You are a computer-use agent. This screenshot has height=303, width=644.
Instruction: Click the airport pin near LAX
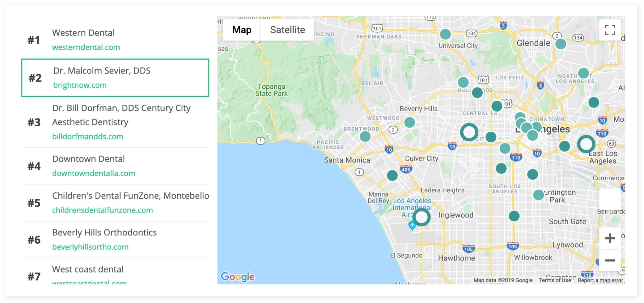[412, 225]
